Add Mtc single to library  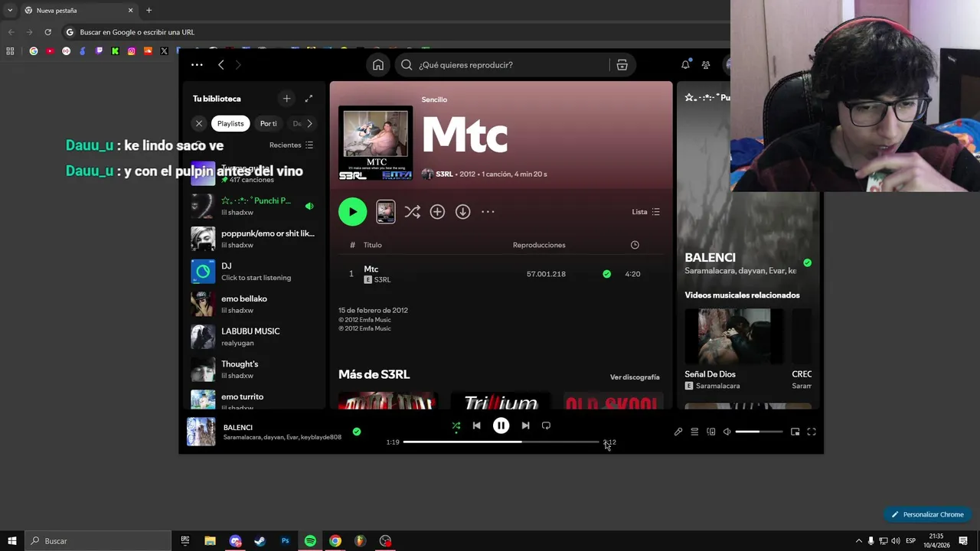[x=437, y=212]
